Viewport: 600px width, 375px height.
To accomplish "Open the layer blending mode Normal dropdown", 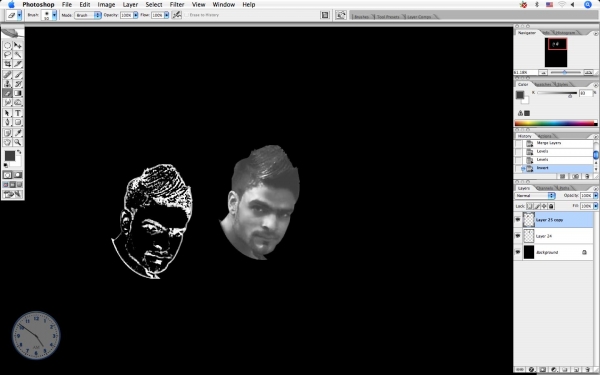I will point(535,196).
